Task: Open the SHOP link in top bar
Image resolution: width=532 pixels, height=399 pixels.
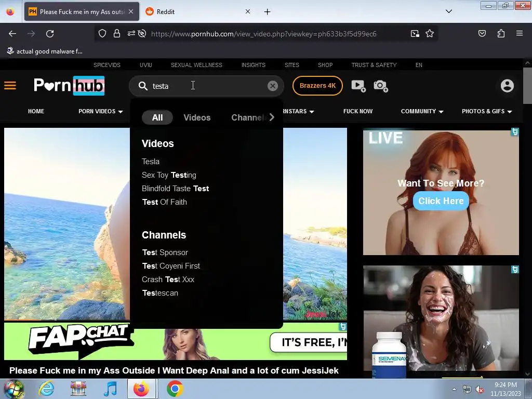Action: [325, 65]
